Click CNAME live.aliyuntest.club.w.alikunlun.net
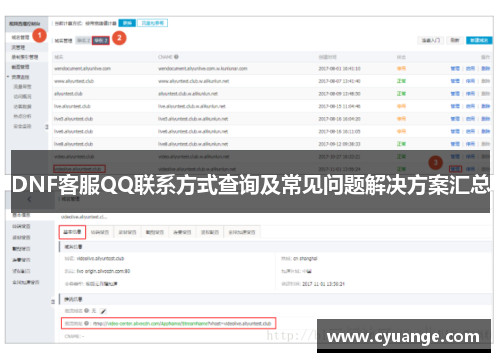This screenshot has height=362, width=500. (x=192, y=106)
